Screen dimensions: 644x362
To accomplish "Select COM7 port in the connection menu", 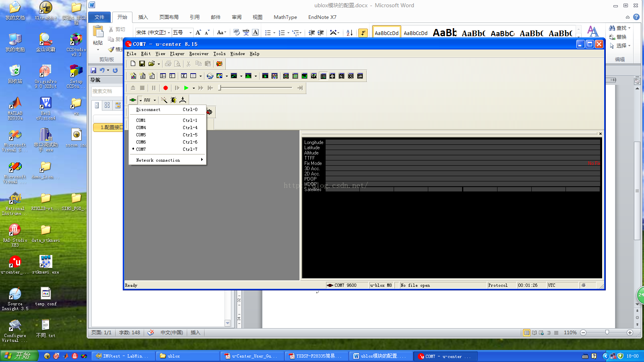I will pyautogui.click(x=167, y=149).
